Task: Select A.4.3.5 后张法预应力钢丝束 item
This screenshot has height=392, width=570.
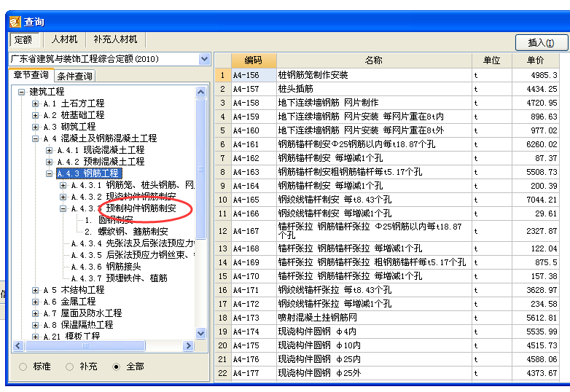Action: coord(133,255)
